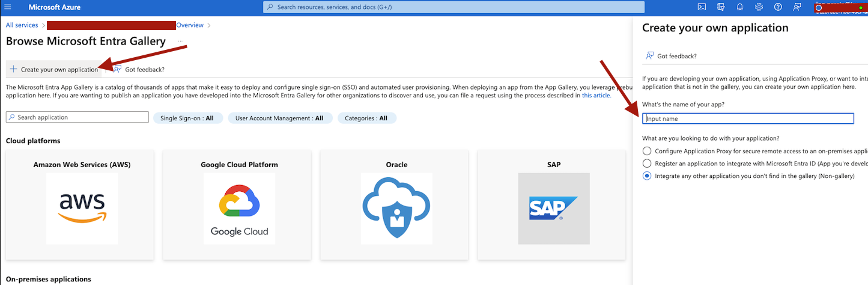Viewport: 868px width, 285px height.
Task: Click Create your own application button
Action: [x=53, y=69]
